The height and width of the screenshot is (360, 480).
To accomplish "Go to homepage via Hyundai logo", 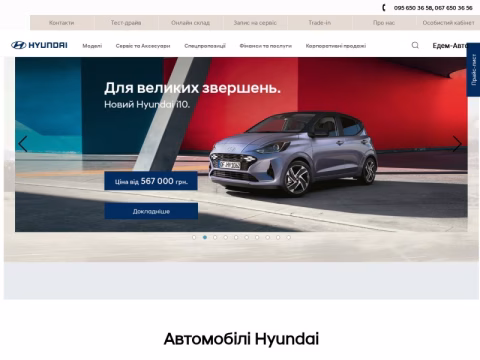I will 39,45.
